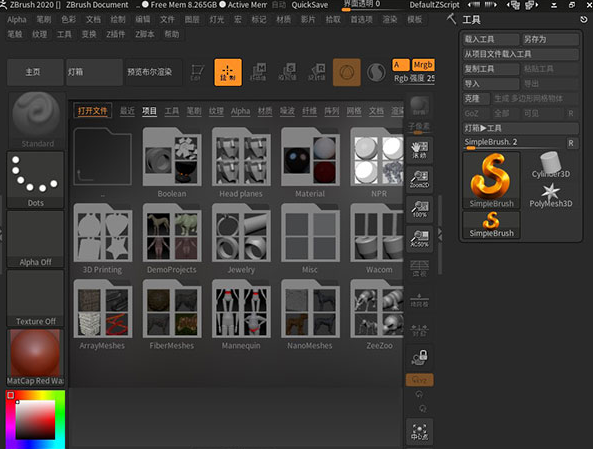Toggle the Mrgb channel button
The height and width of the screenshot is (449, 593).
point(423,65)
